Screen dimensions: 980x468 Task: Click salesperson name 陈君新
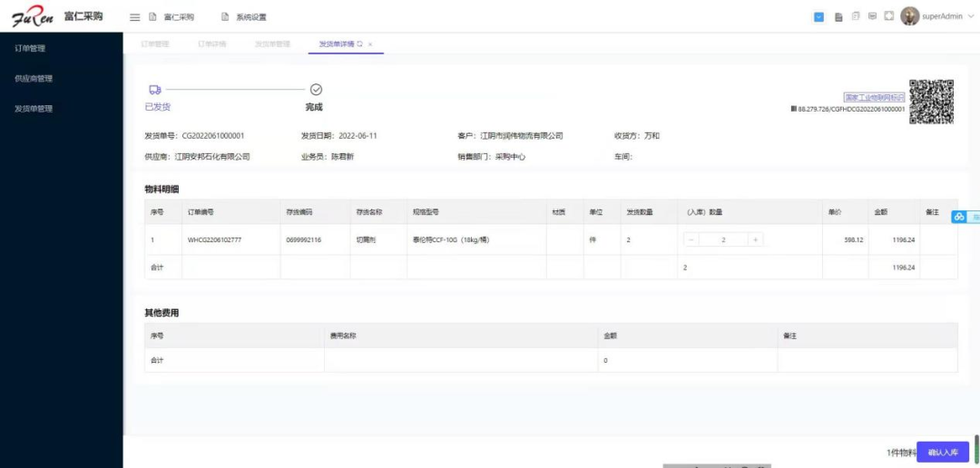tap(342, 157)
